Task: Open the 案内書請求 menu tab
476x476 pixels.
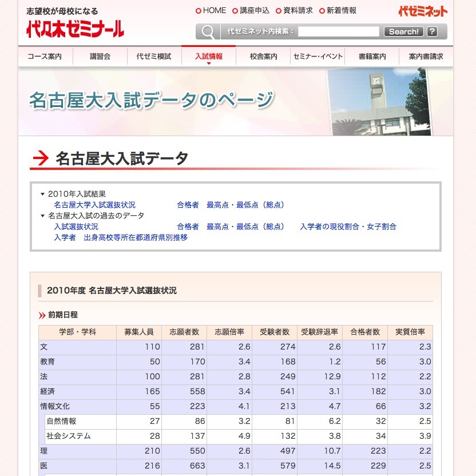Action: tap(426, 56)
